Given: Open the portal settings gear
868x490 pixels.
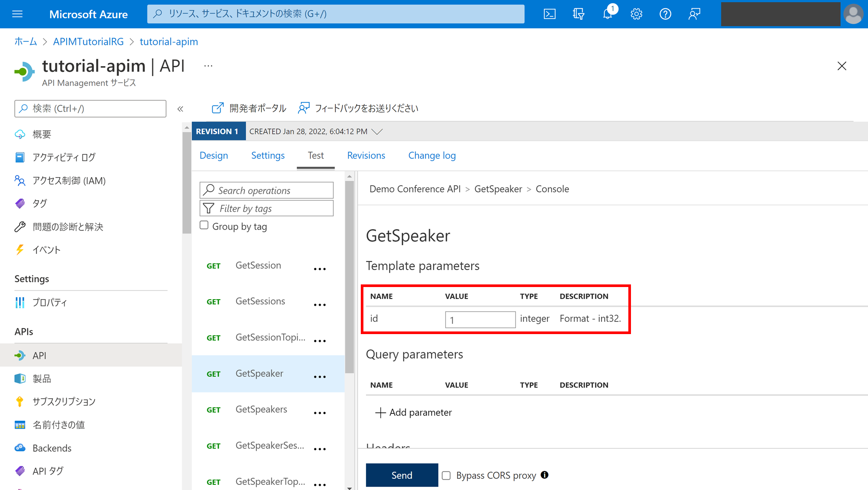Looking at the screenshot, I should tap(636, 14).
